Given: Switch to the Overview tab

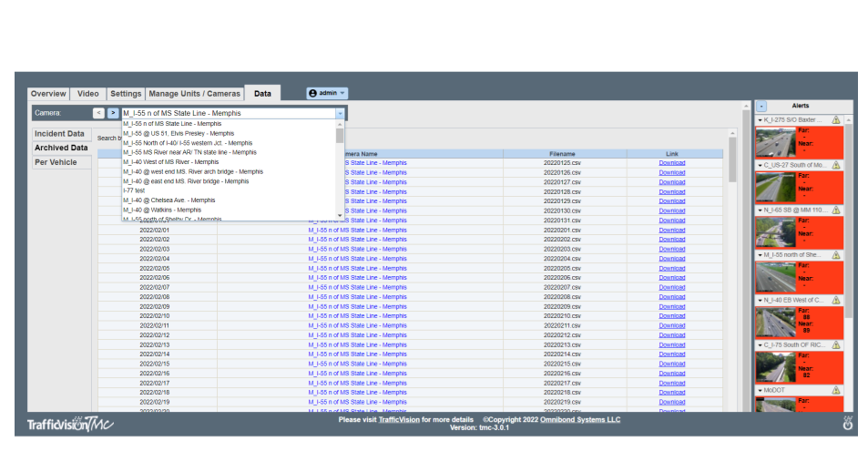Looking at the screenshot, I should pos(48,94).
